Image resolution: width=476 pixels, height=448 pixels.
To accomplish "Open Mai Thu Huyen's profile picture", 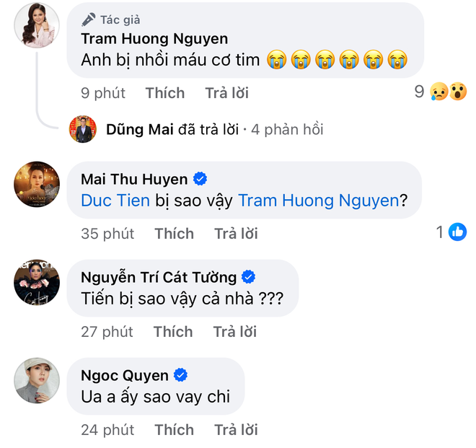I will pyautogui.click(x=37, y=184).
